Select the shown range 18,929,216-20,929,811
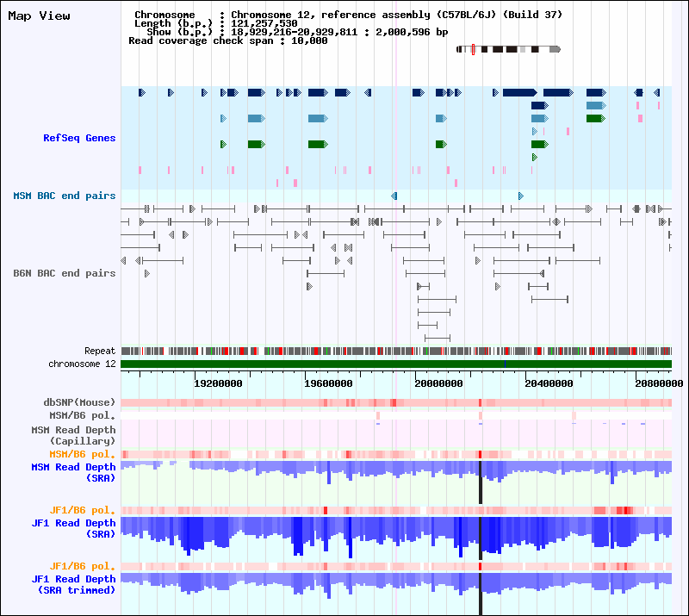Screen dimensions: 689x616 tap(295, 32)
